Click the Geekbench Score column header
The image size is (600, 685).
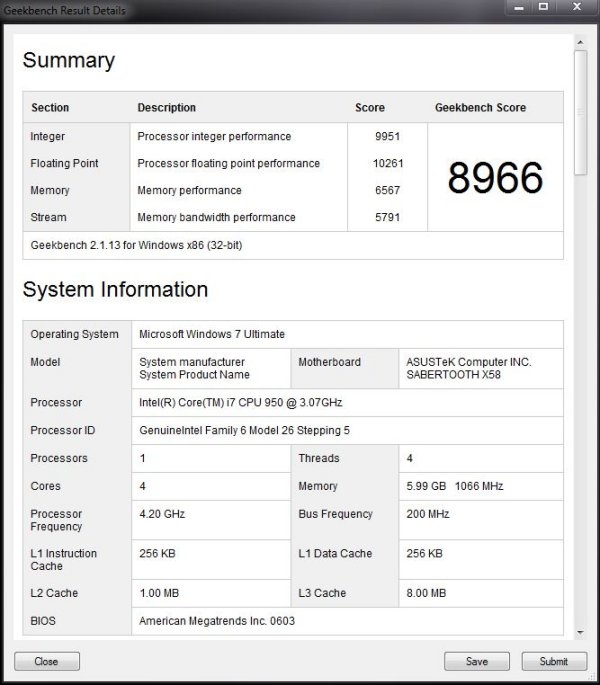coord(480,107)
